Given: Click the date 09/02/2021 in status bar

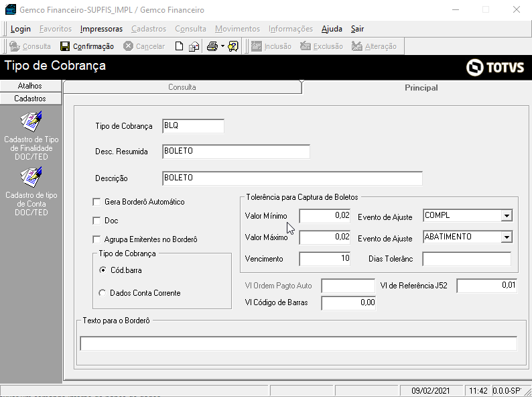Looking at the screenshot, I should pos(430,391).
